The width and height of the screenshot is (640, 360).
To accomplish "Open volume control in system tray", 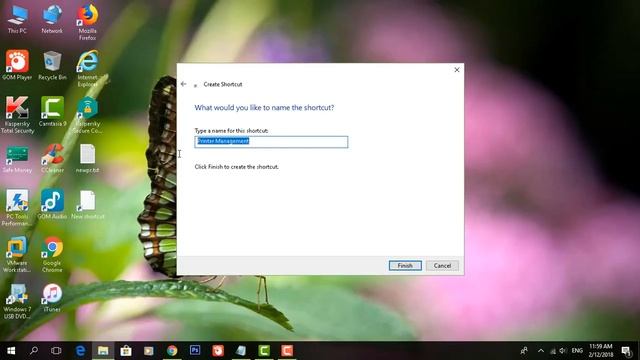I will point(563,351).
